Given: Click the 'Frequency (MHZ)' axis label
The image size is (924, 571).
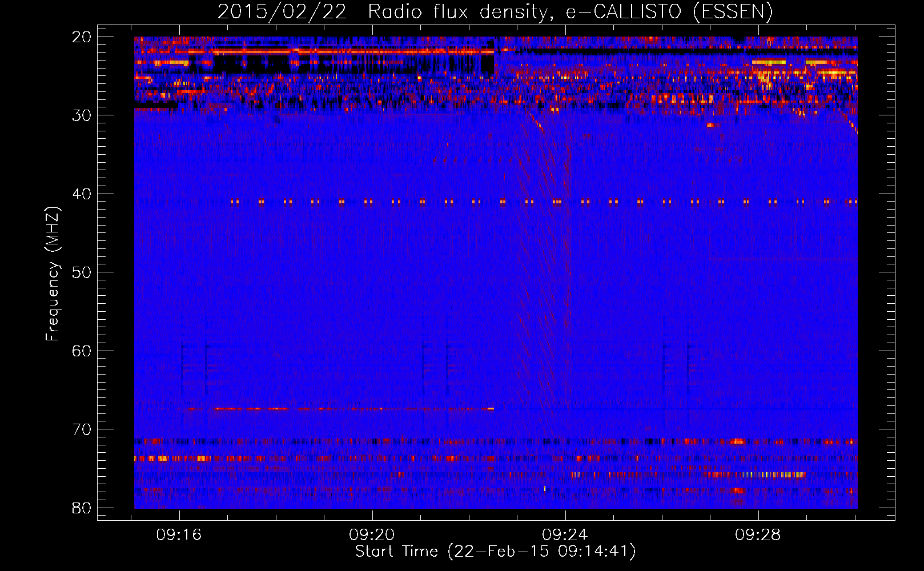Looking at the screenshot, I should pyautogui.click(x=53, y=274).
